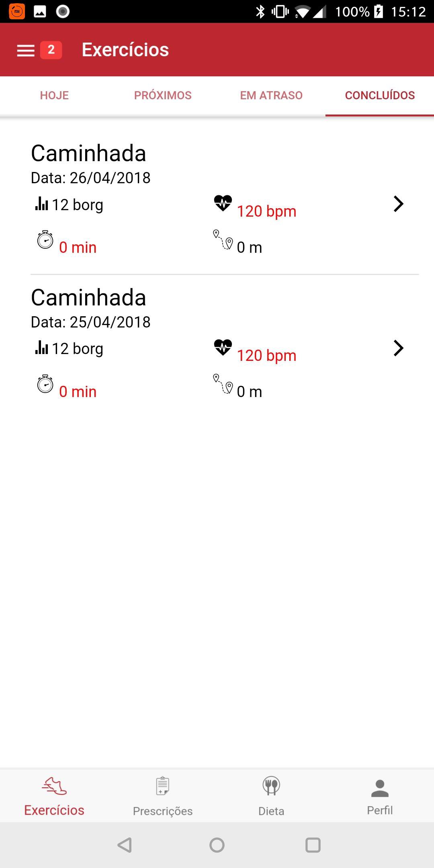This screenshot has height=868, width=434.
Task: Tap heart rate icon for 25/04/2018 walk
Action: pyautogui.click(x=223, y=347)
